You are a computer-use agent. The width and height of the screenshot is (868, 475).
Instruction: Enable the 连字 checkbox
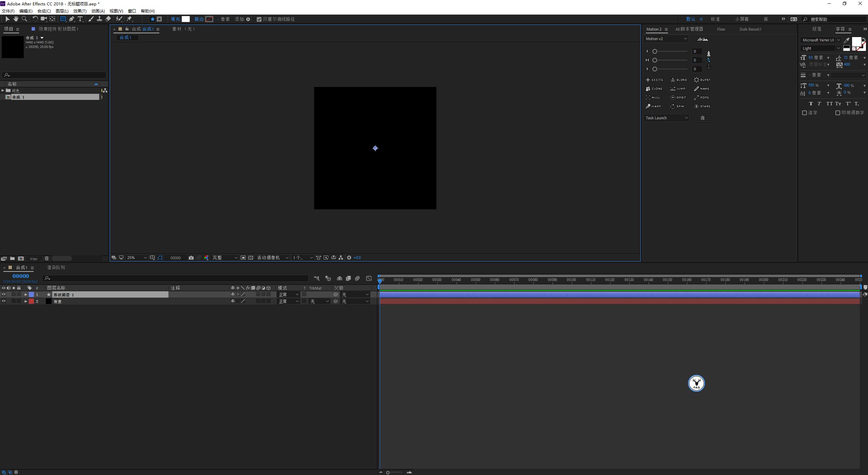[804, 113]
